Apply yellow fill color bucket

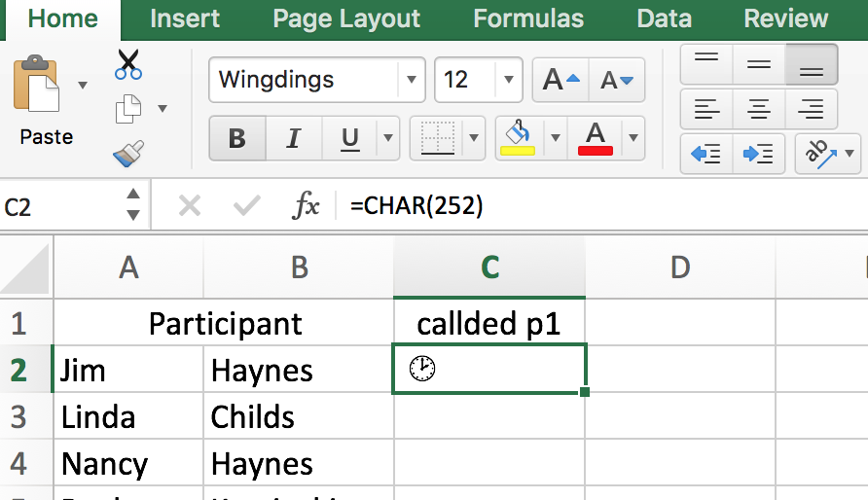518,138
